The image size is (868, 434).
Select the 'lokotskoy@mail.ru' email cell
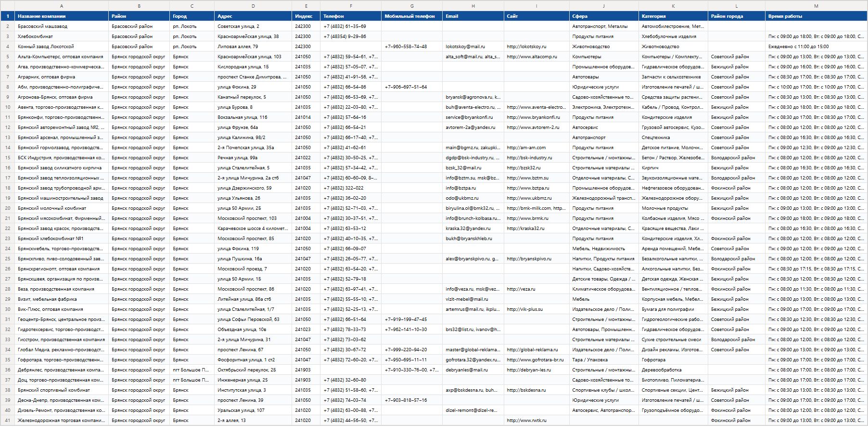point(473,47)
